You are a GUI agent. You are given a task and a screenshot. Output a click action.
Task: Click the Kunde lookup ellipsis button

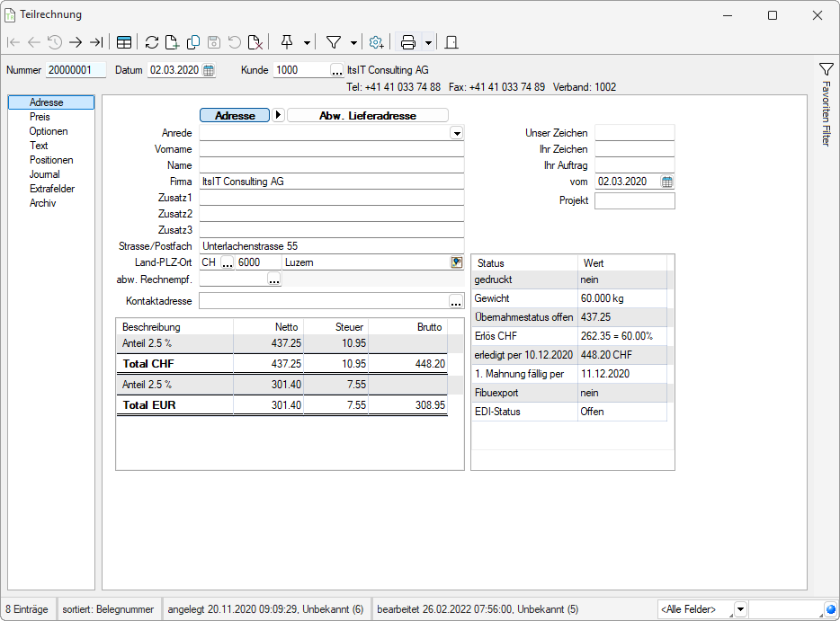pos(336,70)
